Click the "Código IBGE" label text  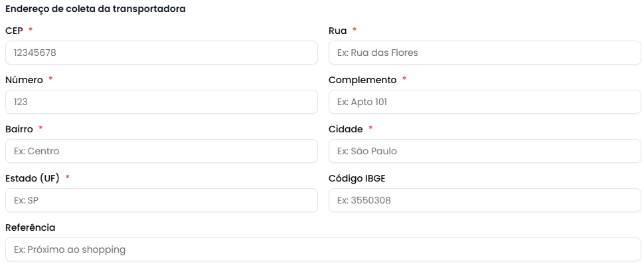(357, 178)
